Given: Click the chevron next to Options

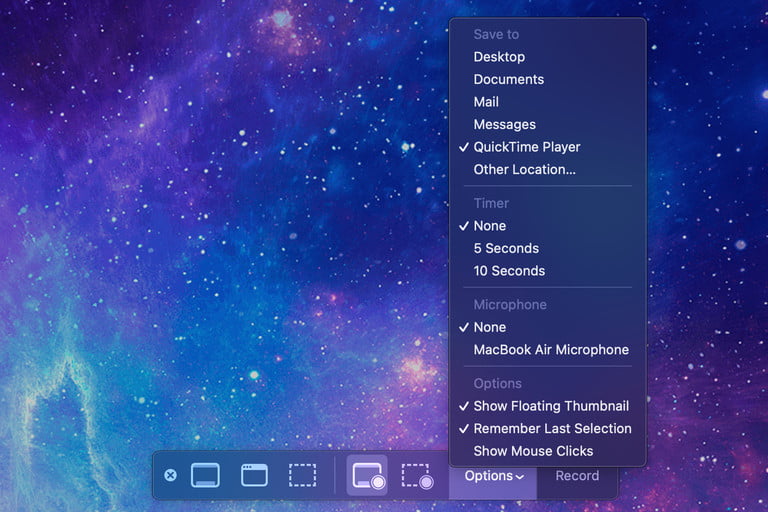Looking at the screenshot, I should tap(520, 477).
